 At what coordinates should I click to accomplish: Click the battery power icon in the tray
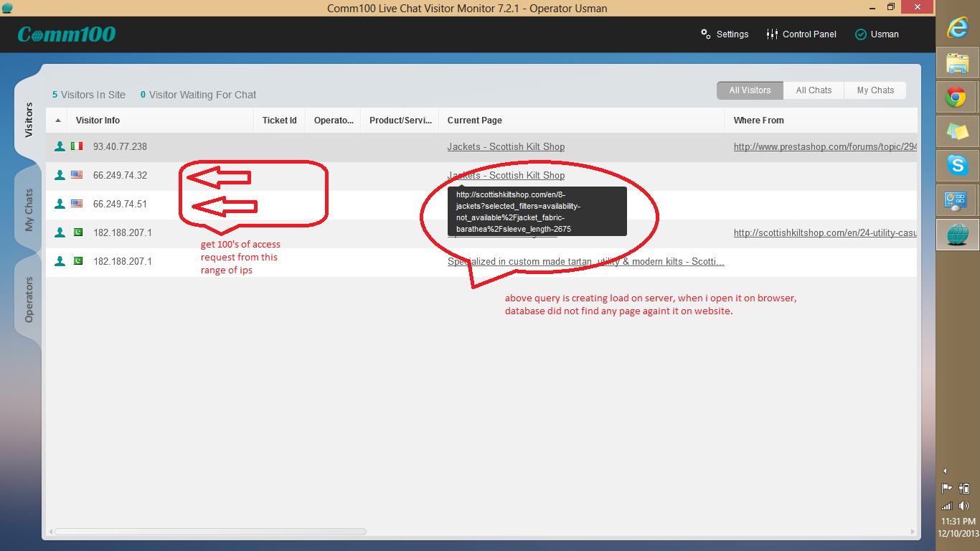965,489
